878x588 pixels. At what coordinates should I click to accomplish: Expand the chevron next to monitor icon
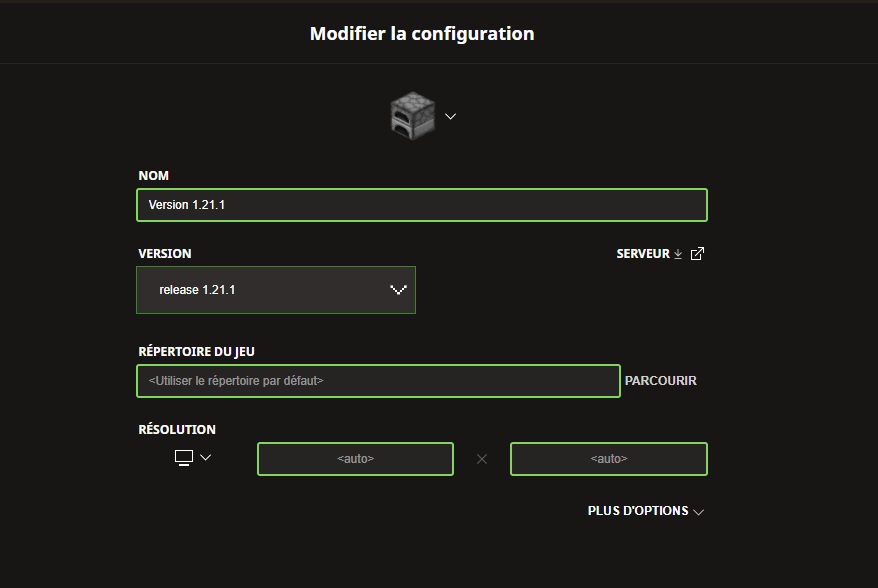point(206,458)
